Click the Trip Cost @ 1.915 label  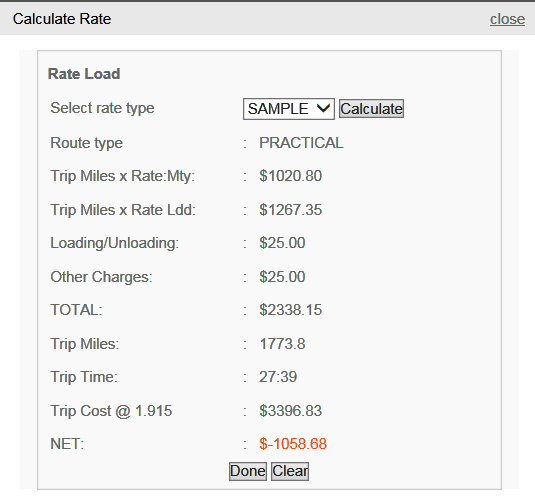pos(111,411)
